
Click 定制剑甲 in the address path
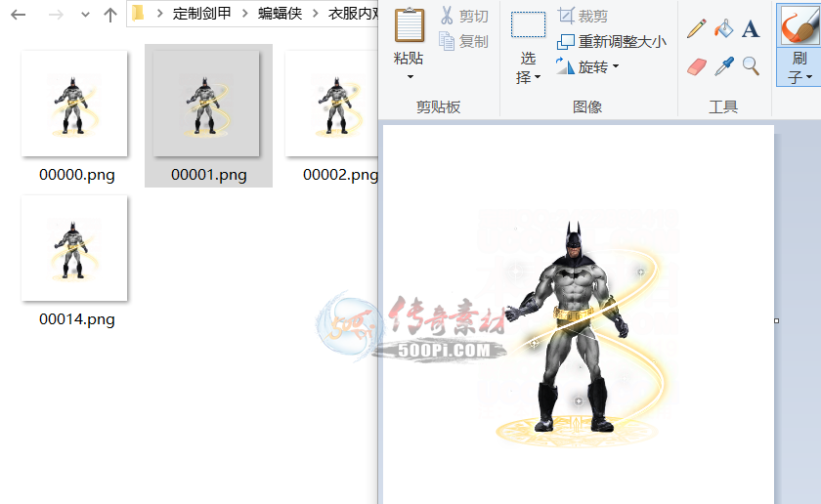(202, 13)
